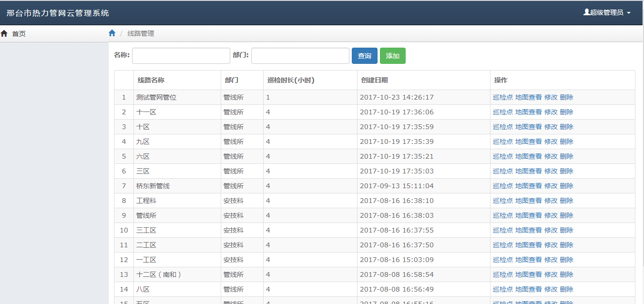Open 巡检点 for 测试管网管位 row

point(502,97)
